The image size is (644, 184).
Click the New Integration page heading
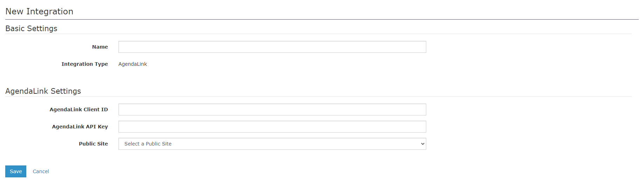point(39,12)
